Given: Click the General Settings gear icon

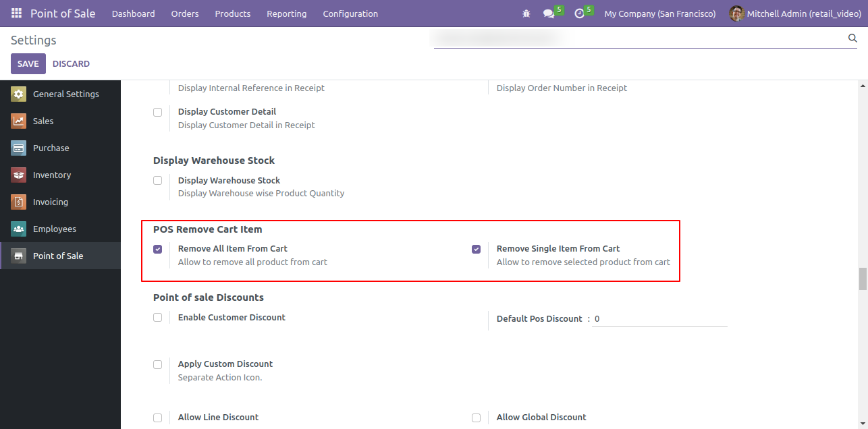Looking at the screenshot, I should (19, 94).
